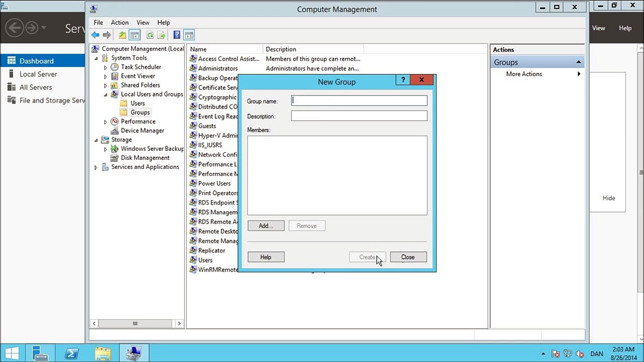The height and width of the screenshot is (362, 644).
Task: Collapse the Groups section in Actions pane
Action: tap(579, 62)
